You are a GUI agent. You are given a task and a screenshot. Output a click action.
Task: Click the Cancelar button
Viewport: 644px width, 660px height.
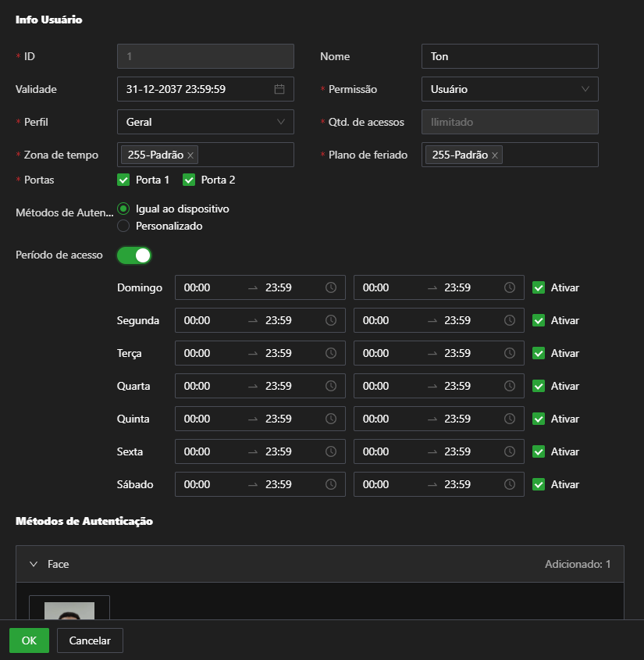pos(89,640)
